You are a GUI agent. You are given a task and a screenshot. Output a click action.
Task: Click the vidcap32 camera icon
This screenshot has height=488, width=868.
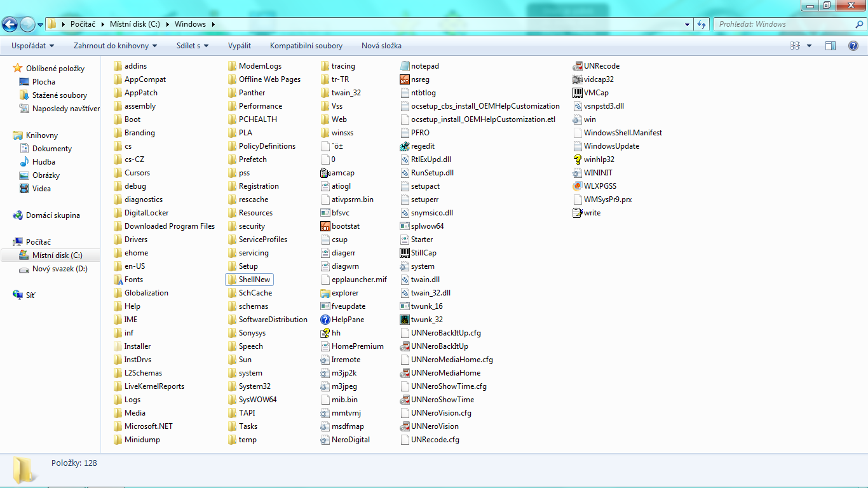[x=578, y=79]
